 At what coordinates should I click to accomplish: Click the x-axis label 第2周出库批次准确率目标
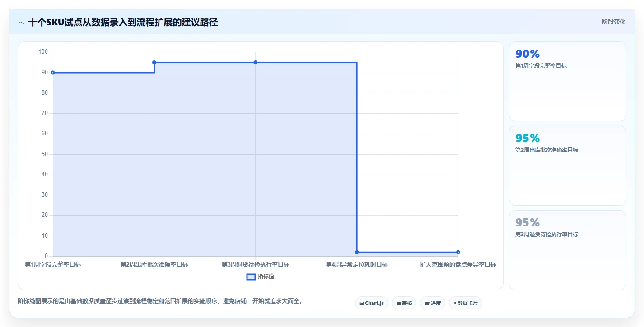tap(154, 264)
